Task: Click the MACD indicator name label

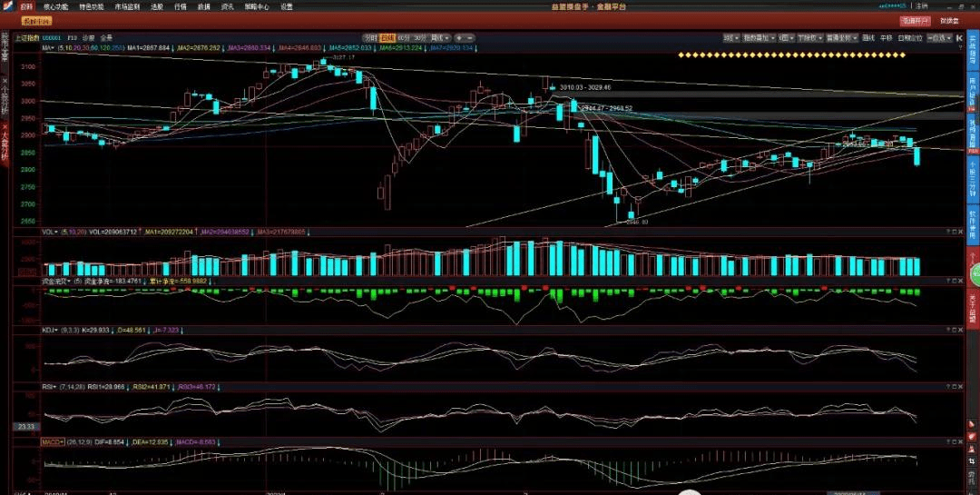Action: pyautogui.click(x=51, y=441)
